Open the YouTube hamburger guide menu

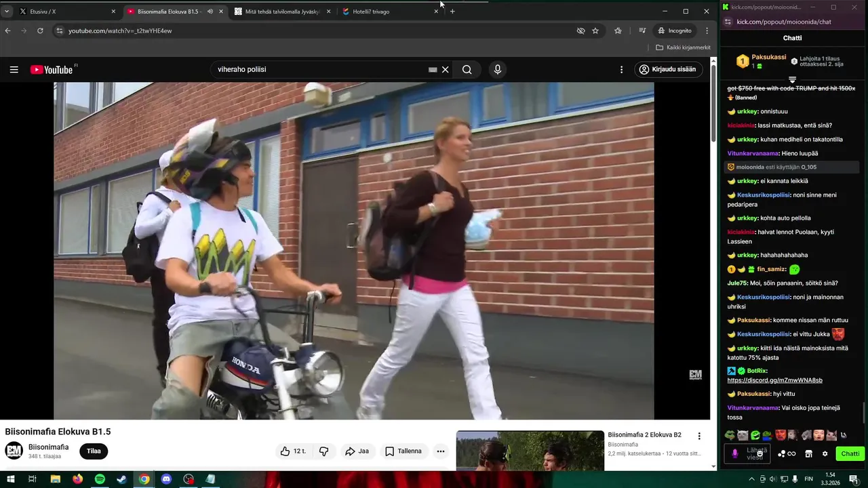pos(14,69)
